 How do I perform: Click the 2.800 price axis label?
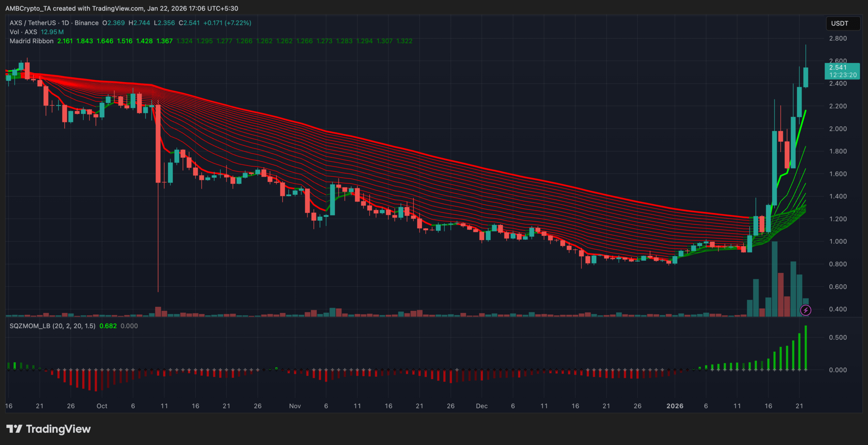point(838,38)
